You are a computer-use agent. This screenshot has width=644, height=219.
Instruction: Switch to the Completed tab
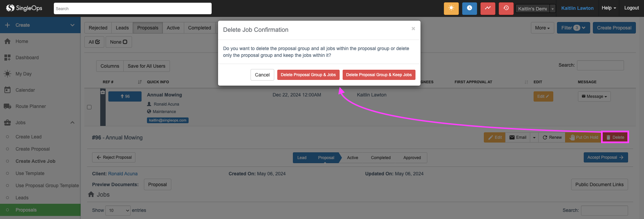pos(199,28)
